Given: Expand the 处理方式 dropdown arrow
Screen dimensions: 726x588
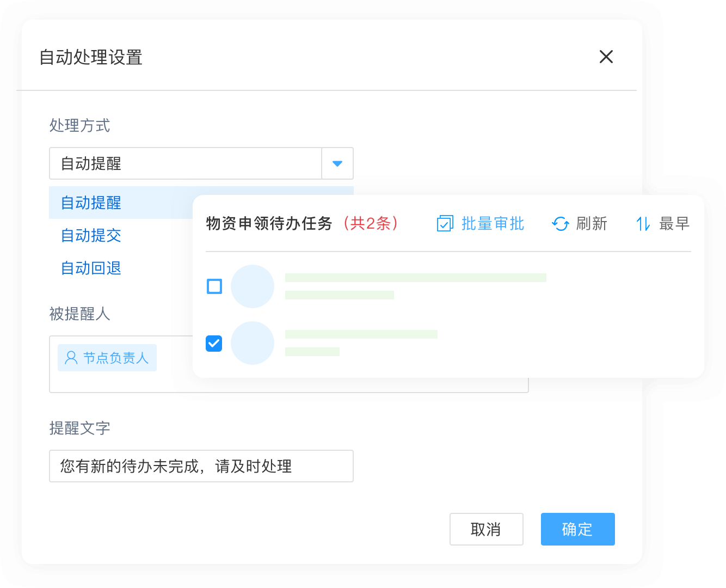Looking at the screenshot, I should (337, 163).
